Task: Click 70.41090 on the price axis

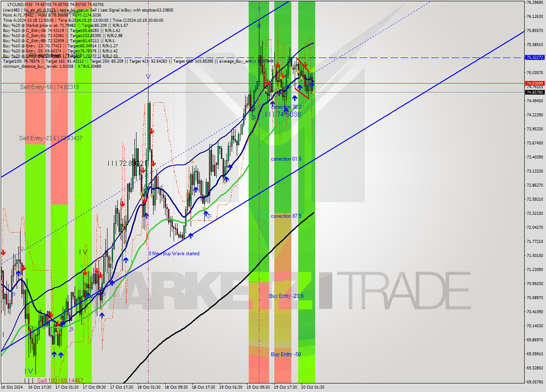Action: (534, 312)
